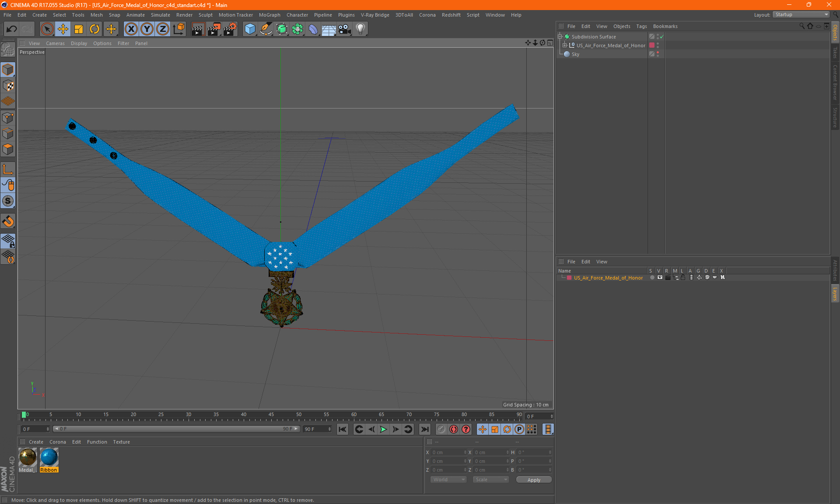Screen dimensions: 840x504
Task: Switch to Edges mode
Action: (8, 133)
